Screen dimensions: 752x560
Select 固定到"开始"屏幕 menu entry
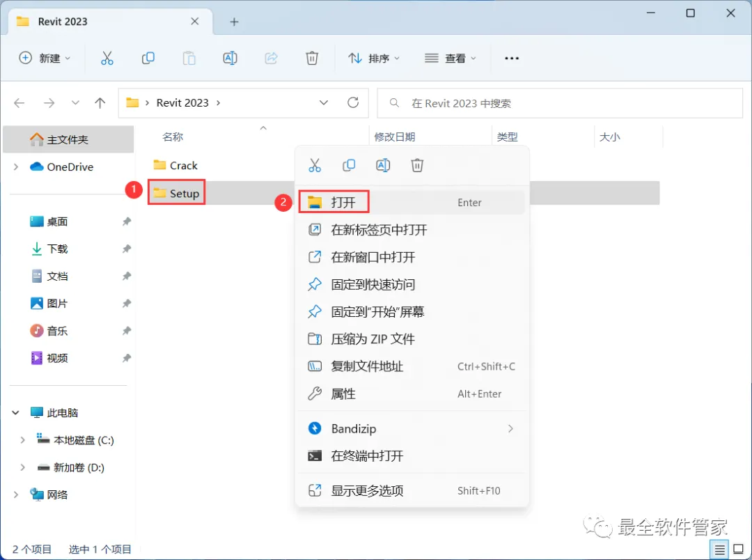tap(412, 312)
